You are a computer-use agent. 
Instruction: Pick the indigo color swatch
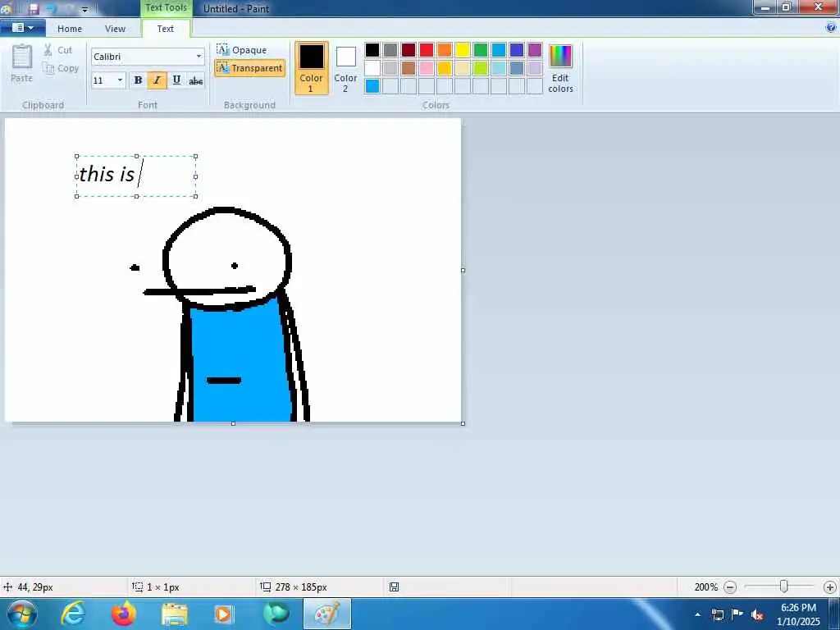point(517,50)
